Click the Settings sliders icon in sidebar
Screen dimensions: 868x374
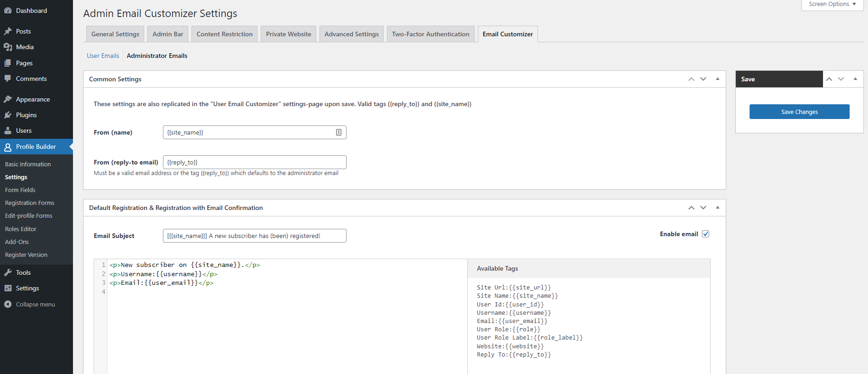click(8, 288)
